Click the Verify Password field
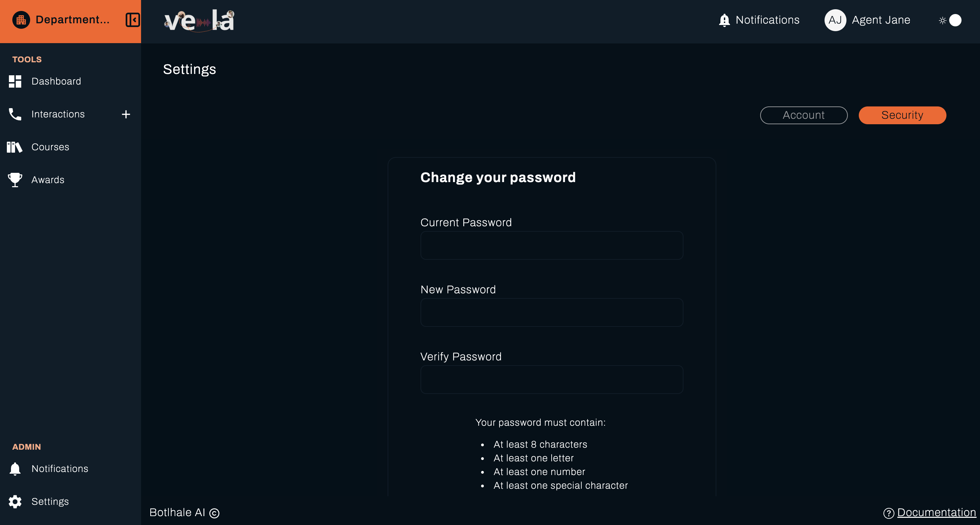980x525 pixels. 552,379
